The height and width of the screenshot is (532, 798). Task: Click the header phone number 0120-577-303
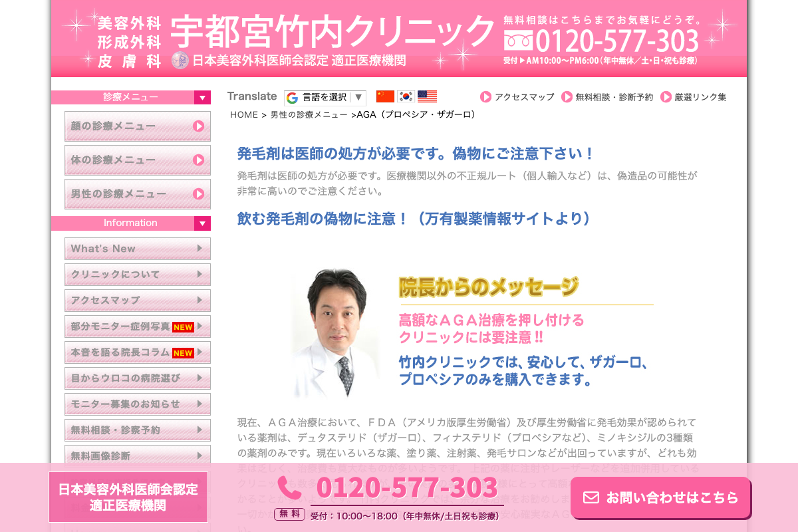(618, 41)
